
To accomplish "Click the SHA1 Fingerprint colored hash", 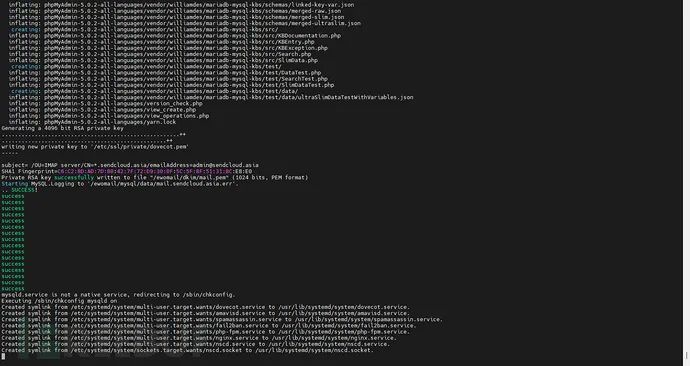I will pyautogui.click(x=155, y=171).
